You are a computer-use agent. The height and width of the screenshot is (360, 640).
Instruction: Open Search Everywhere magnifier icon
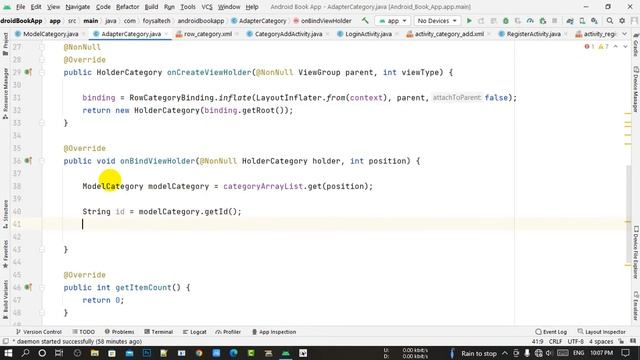click(x=609, y=20)
